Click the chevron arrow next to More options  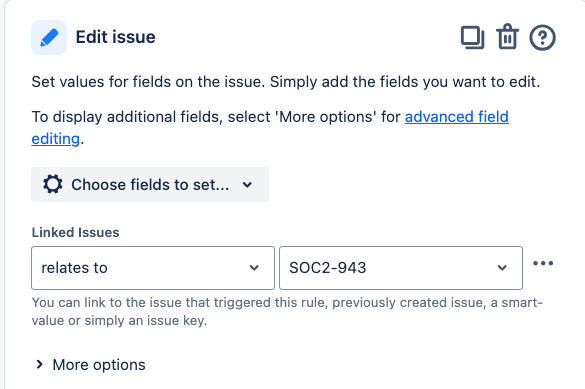pos(40,364)
